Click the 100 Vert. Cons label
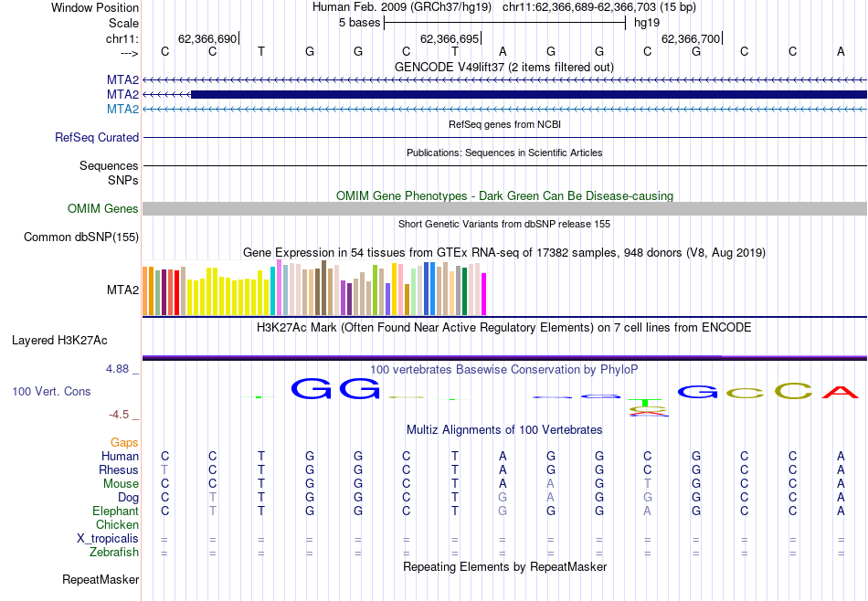The height and width of the screenshot is (601, 868). pos(51,391)
